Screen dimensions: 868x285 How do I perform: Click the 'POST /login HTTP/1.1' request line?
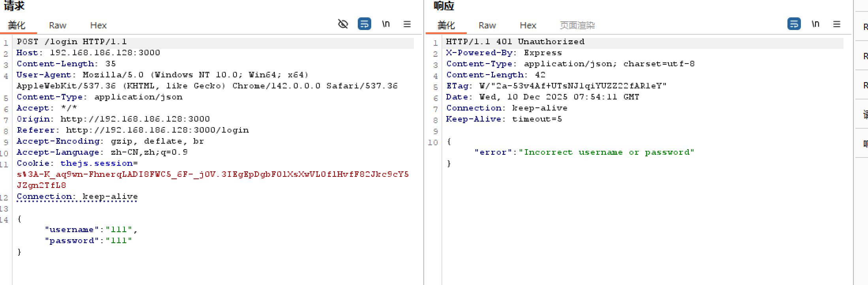72,42
